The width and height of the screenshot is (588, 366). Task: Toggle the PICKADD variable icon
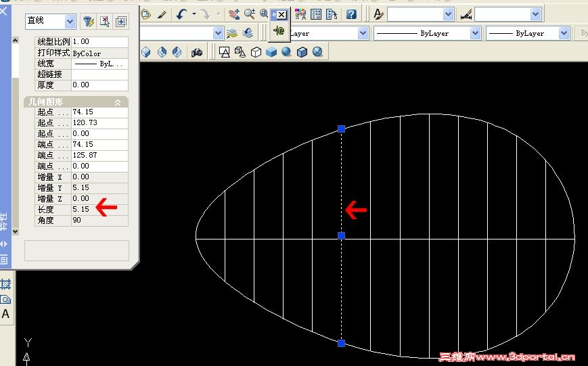click(120, 22)
